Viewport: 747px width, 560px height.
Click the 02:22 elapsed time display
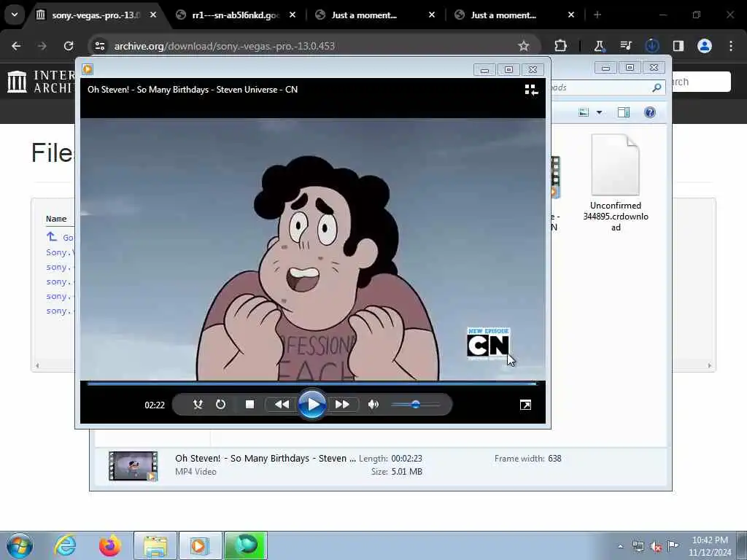tap(155, 405)
